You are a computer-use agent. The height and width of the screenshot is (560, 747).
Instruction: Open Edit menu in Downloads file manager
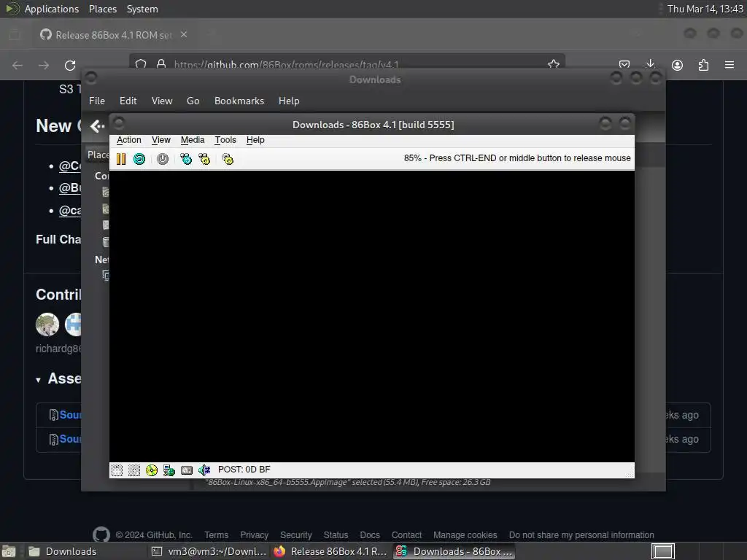128,101
